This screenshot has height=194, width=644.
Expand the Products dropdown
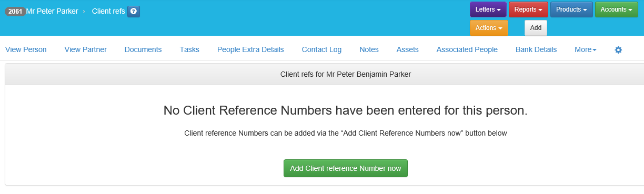(571, 9)
